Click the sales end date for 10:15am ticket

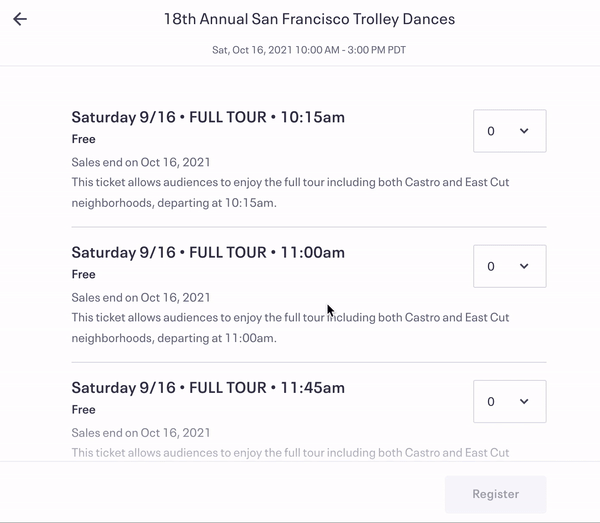click(x=141, y=162)
